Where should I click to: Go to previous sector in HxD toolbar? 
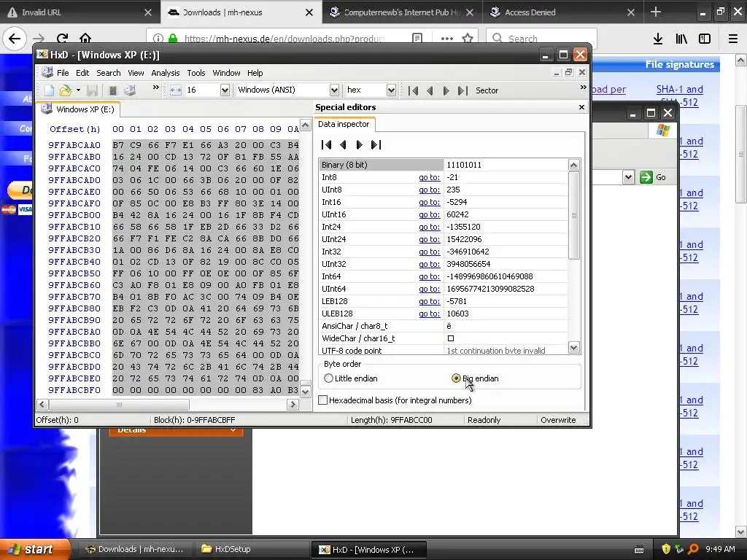pyautogui.click(x=430, y=90)
